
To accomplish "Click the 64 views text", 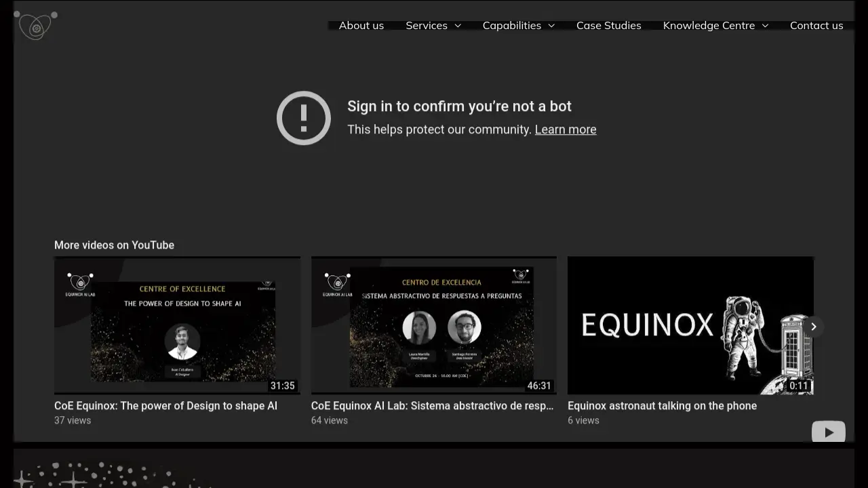I will (x=330, y=420).
